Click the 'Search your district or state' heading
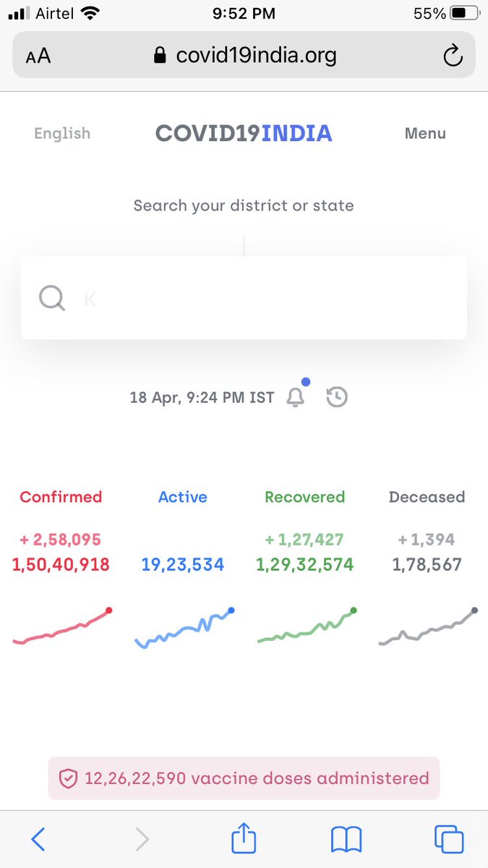The image size is (488, 868). pyautogui.click(x=244, y=206)
